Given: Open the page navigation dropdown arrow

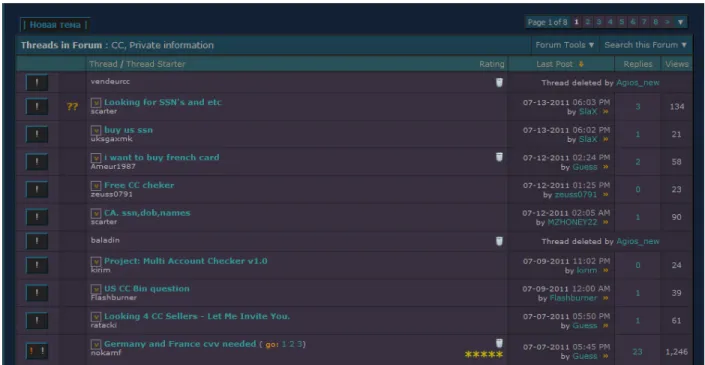Looking at the screenshot, I should [x=680, y=22].
